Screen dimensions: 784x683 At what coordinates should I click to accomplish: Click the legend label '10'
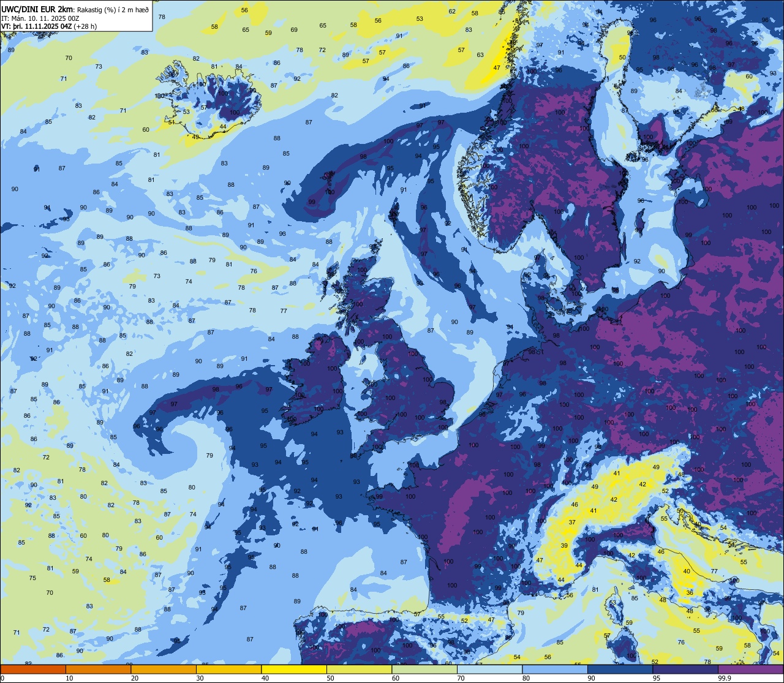pos(69,678)
